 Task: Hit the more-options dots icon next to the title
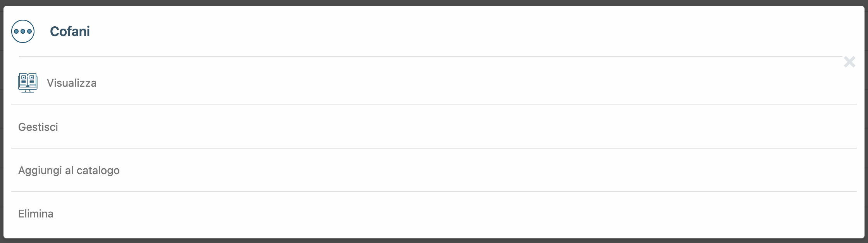tap(23, 31)
